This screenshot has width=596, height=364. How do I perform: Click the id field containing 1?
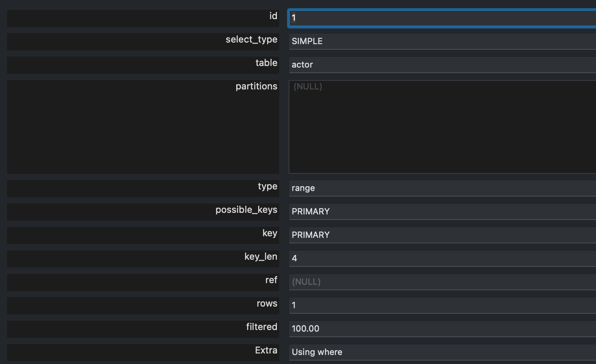pyautogui.click(x=442, y=18)
